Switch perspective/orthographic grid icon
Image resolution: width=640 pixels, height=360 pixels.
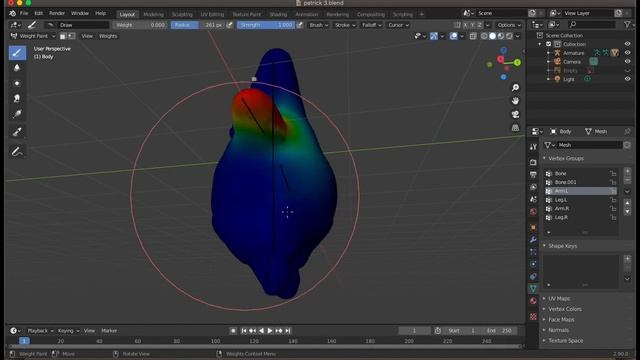[516, 128]
